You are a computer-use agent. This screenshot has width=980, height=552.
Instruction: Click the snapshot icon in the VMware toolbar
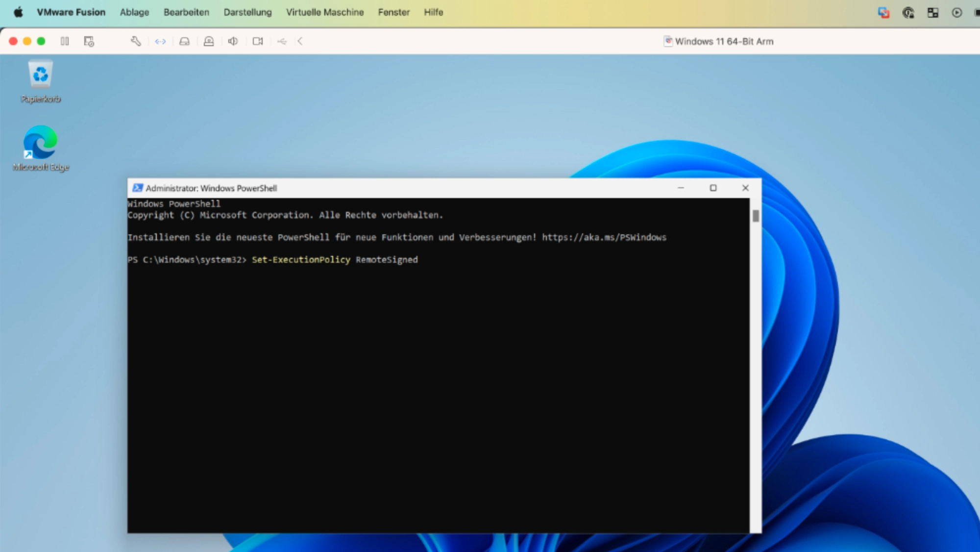pos(89,42)
